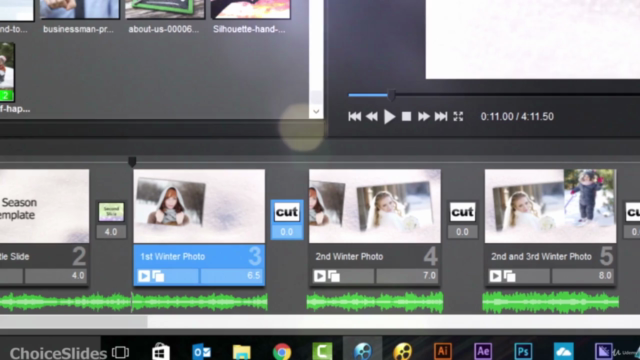This screenshot has width=640, height=360.
Task: Select slide 3 1st Winter Photo thumbnail
Action: 199,206
